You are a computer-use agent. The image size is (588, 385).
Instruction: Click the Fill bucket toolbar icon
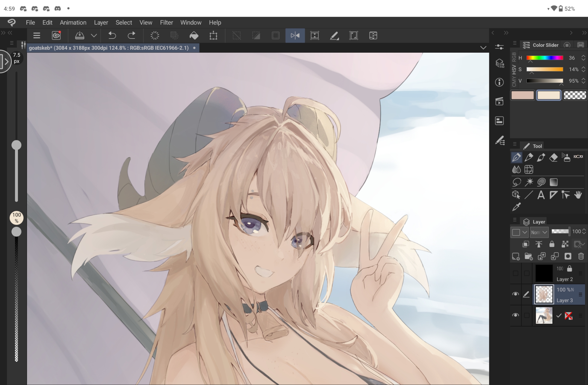coord(194,36)
